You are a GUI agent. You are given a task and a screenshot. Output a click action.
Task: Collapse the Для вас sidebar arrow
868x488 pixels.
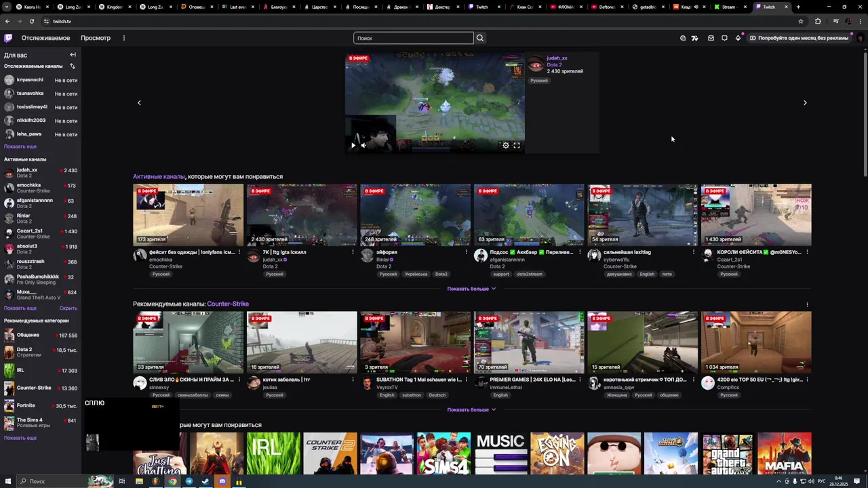(x=73, y=55)
